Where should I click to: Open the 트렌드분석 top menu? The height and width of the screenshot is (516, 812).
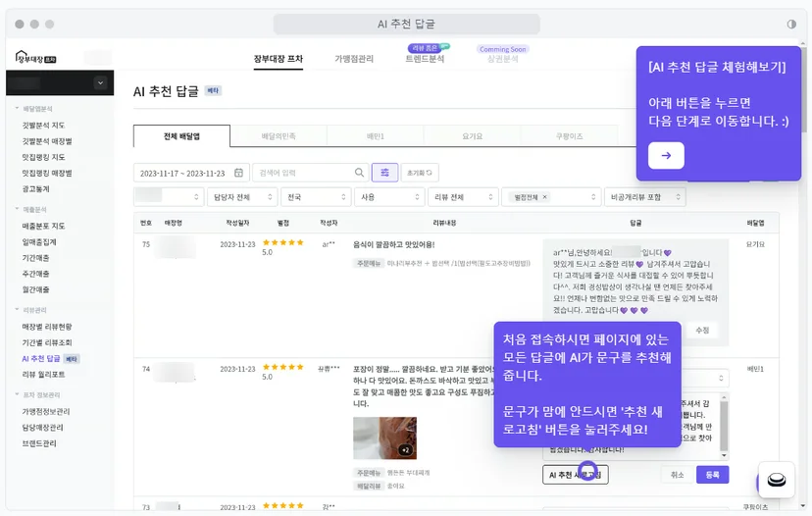click(425, 59)
